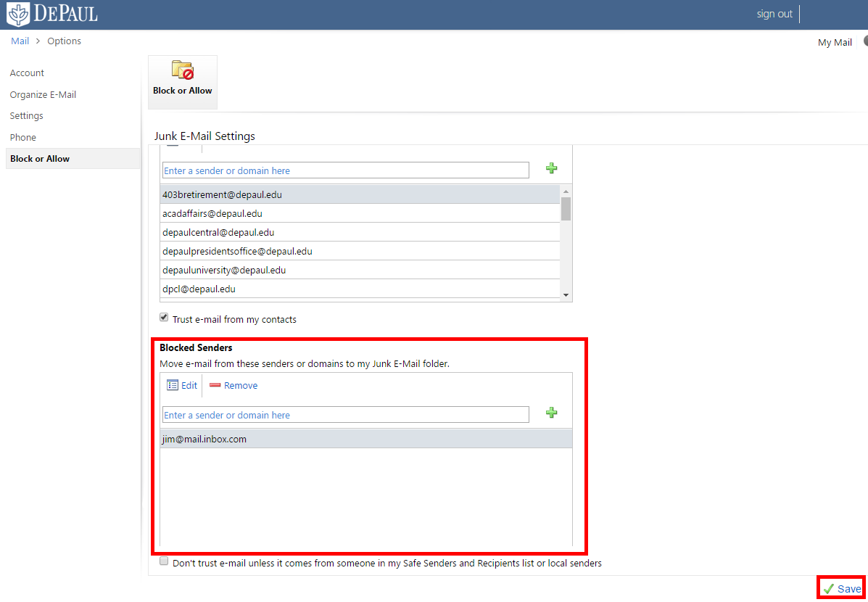This screenshot has width=868, height=602.
Task: Go to Settings in the sidebar
Action: tap(26, 116)
